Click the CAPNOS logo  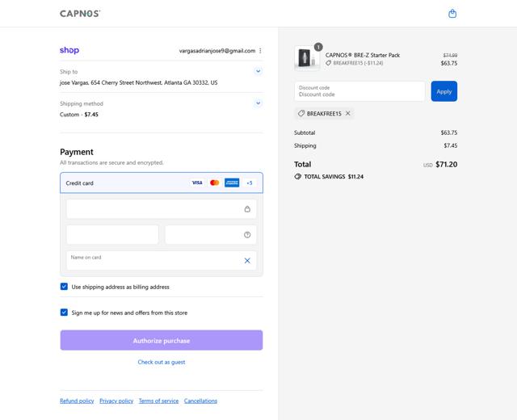click(80, 14)
